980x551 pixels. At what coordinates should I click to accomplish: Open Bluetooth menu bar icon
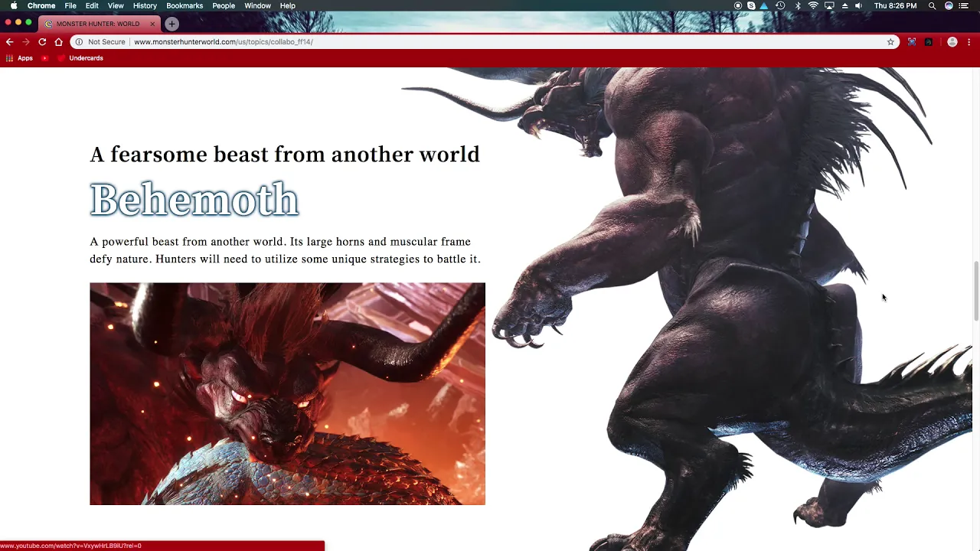tap(798, 5)
